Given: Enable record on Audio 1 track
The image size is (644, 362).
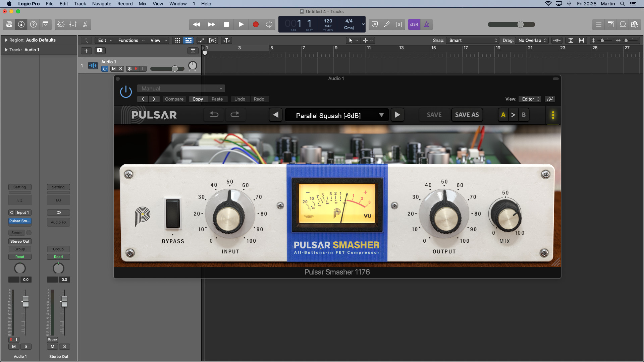Looking at the screenshot, I should point(136,69).
